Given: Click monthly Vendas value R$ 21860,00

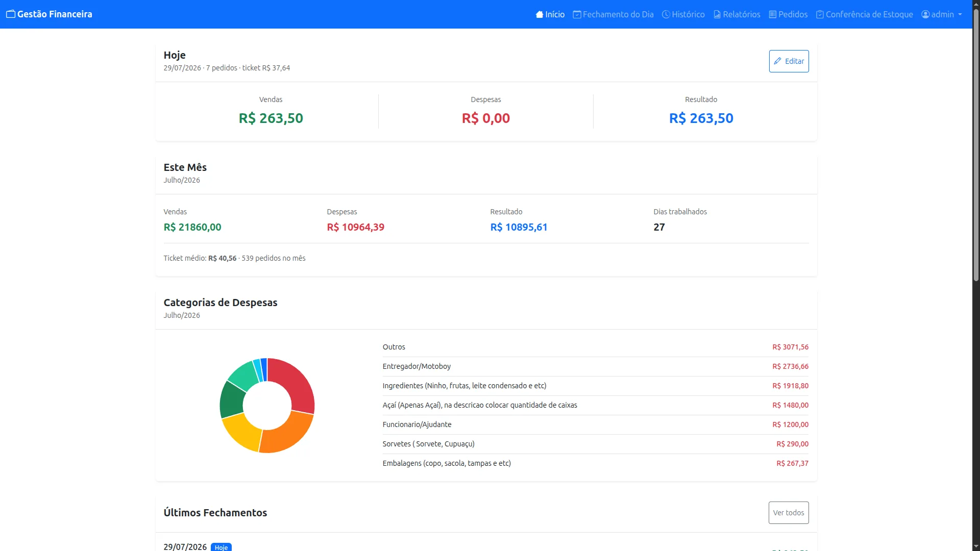Looking at the screenshot, I should click(x=192, y=227).
